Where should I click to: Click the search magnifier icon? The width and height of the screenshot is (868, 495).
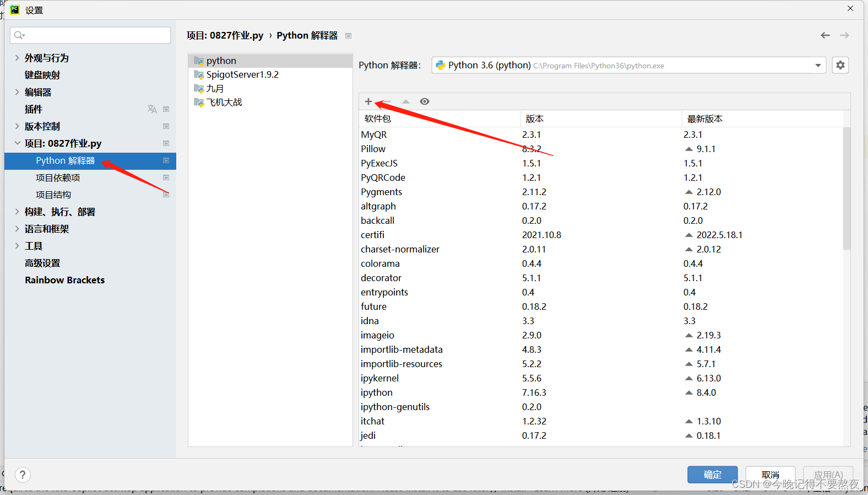(19, 35)
